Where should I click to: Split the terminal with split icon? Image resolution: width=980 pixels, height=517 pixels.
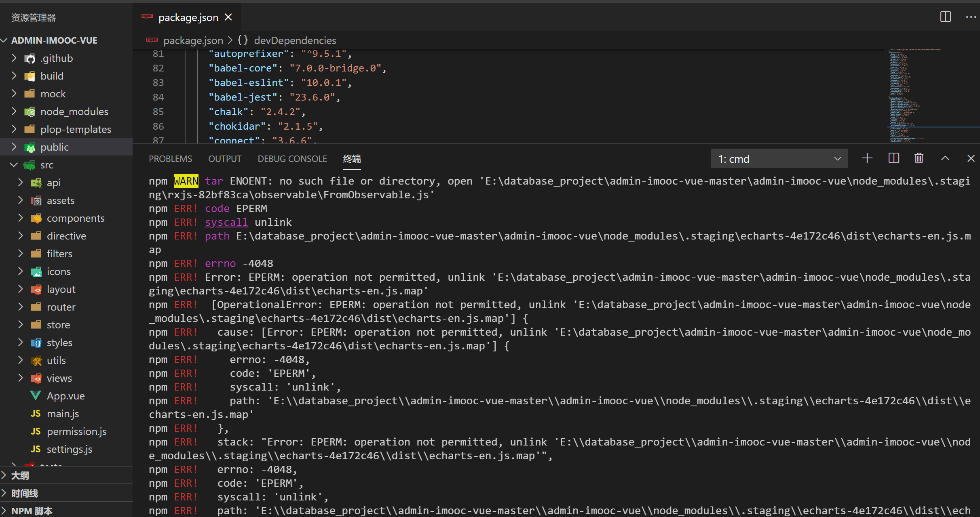tap(893, 158)
